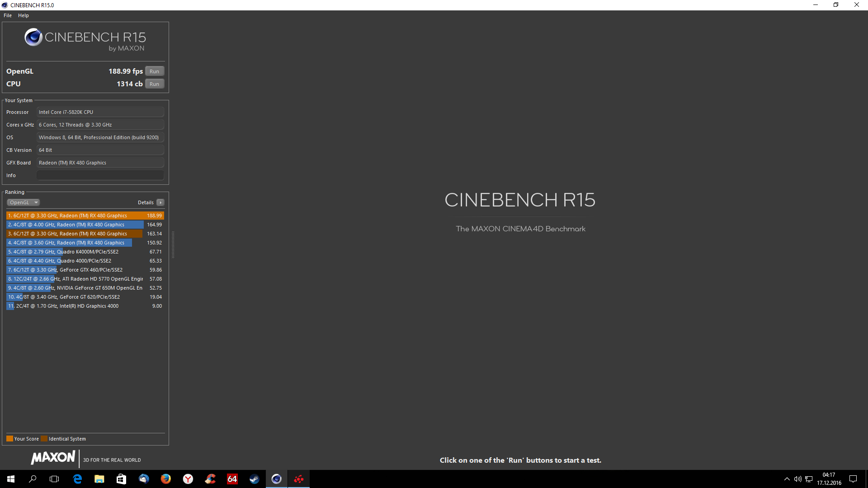Click the Your Score orange legend swatch
This screenshot has width=868, height=488.
pyautogui.click(x=9, y=438)
